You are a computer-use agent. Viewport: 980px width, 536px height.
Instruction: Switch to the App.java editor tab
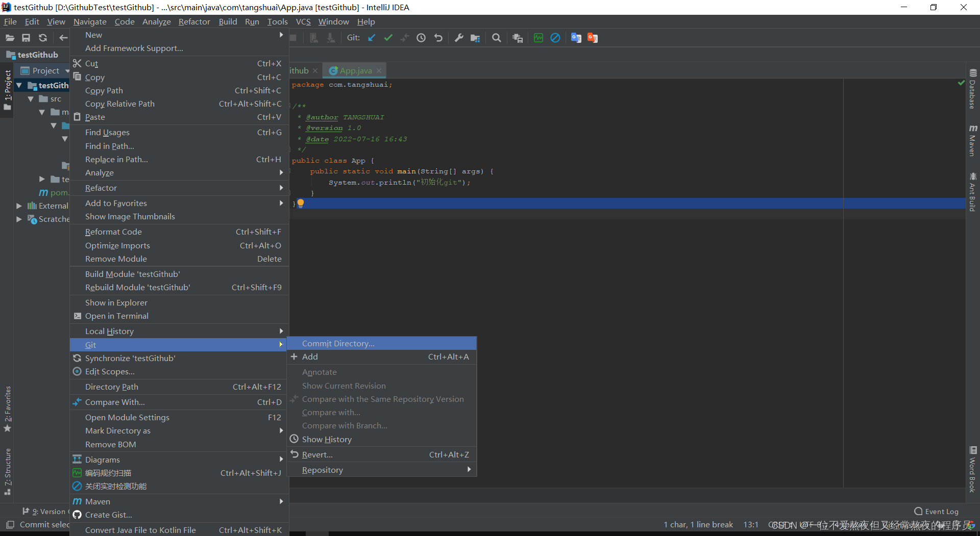(355, 71)
